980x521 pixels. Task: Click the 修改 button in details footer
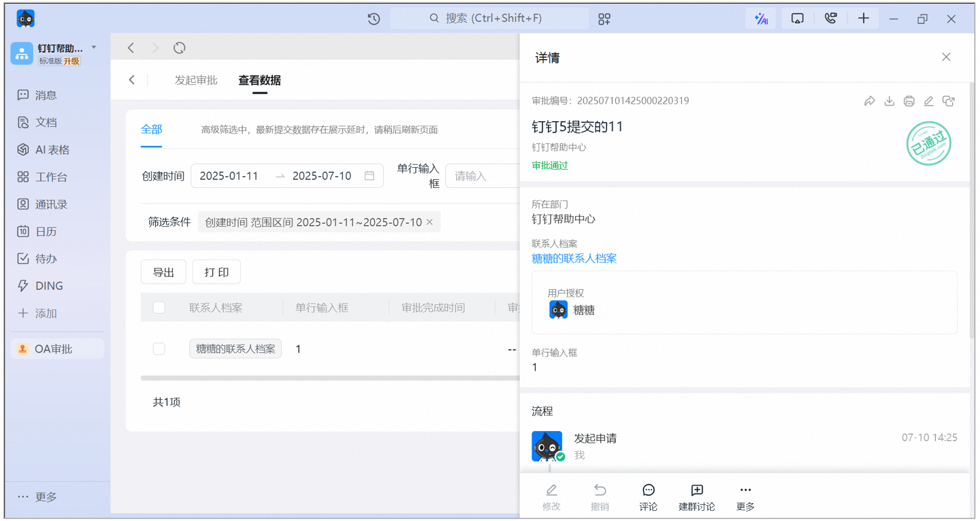pos(552,497)
